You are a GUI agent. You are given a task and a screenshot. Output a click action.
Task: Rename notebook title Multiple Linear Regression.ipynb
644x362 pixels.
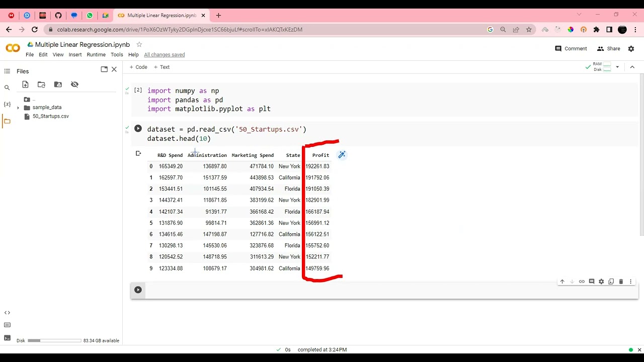83,45
